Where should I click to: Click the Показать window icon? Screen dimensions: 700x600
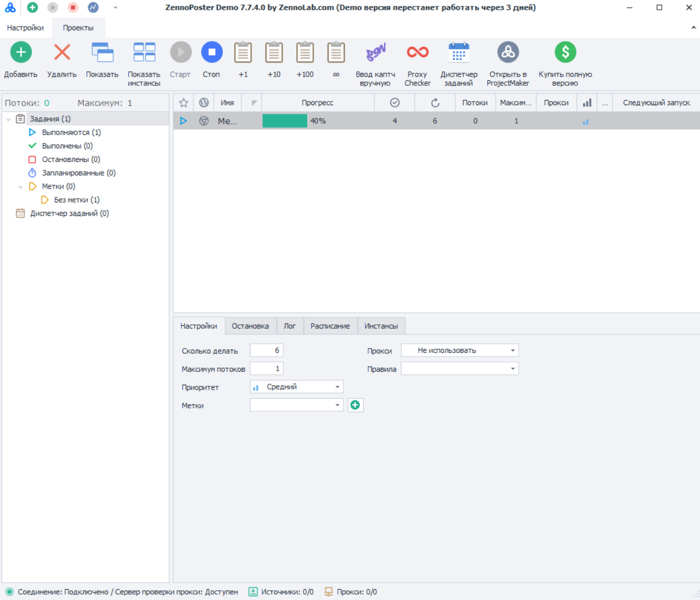[x=103, y=52]
